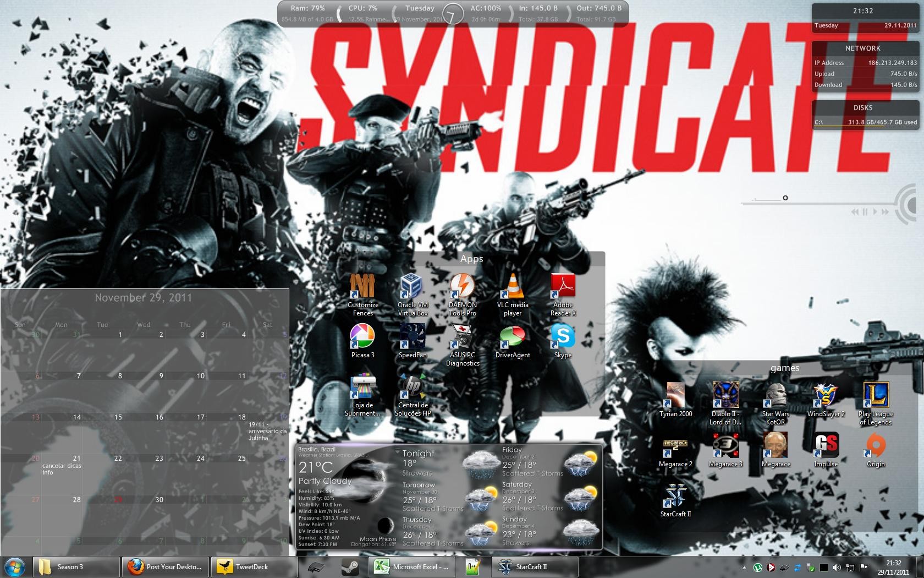
Task: Launch WindSlayer 2 game
Action: pos(826,400)
